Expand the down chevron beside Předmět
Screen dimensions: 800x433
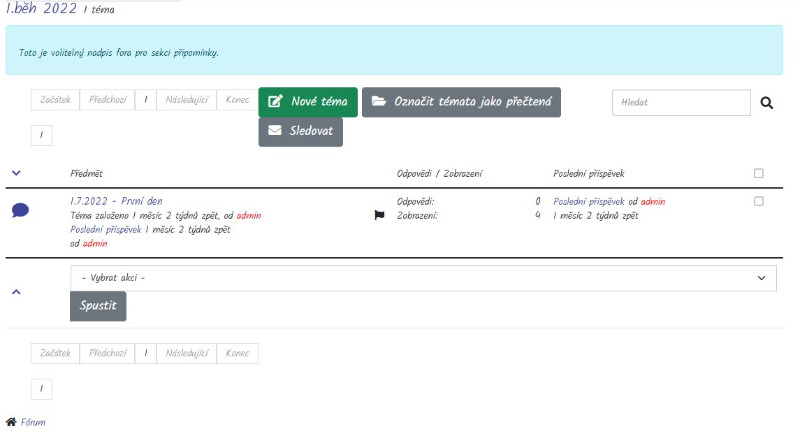pos(16,173)
